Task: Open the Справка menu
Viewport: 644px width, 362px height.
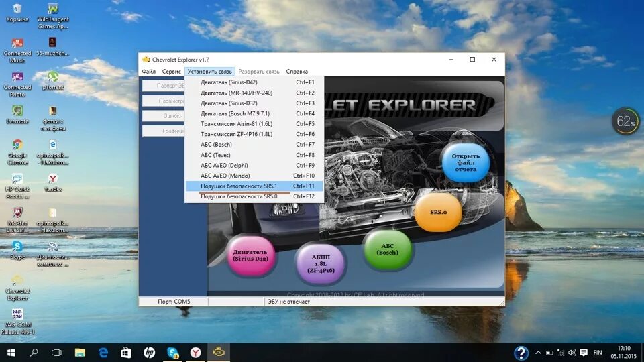Action: pyautogui.click(x=297, y=72)
